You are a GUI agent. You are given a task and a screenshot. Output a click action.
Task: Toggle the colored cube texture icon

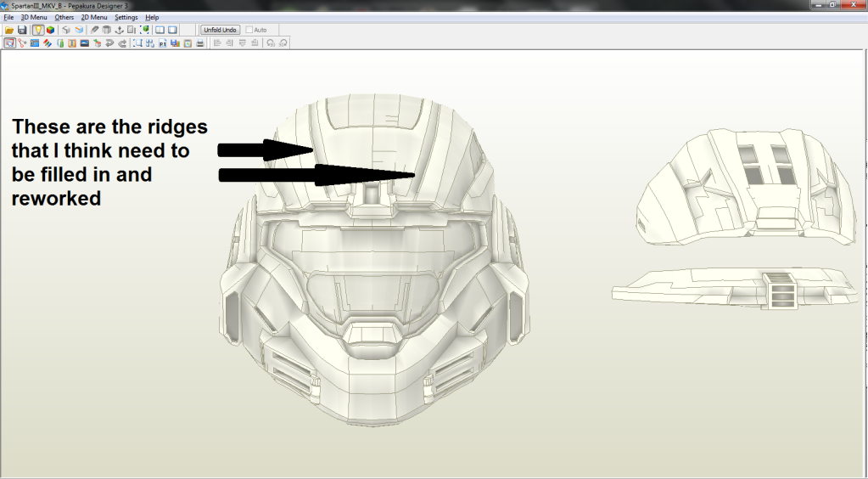pos(50,30)
